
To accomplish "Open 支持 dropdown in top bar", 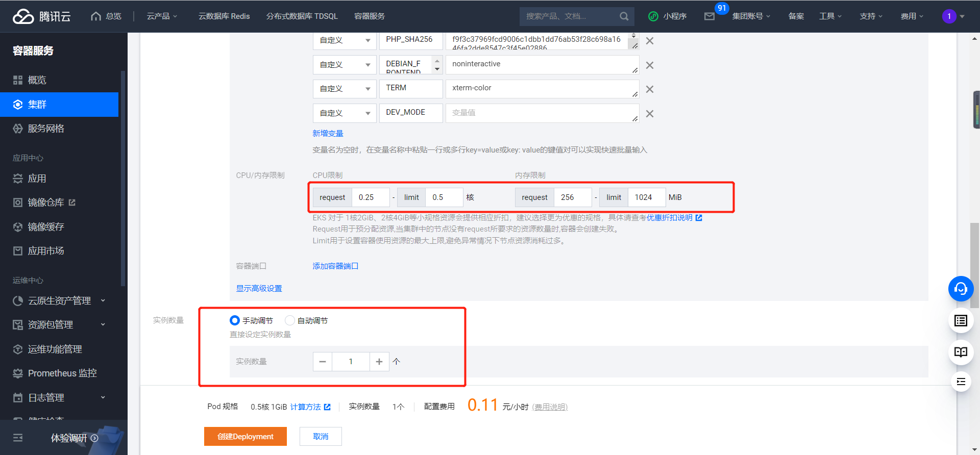I will click(871, 16).
